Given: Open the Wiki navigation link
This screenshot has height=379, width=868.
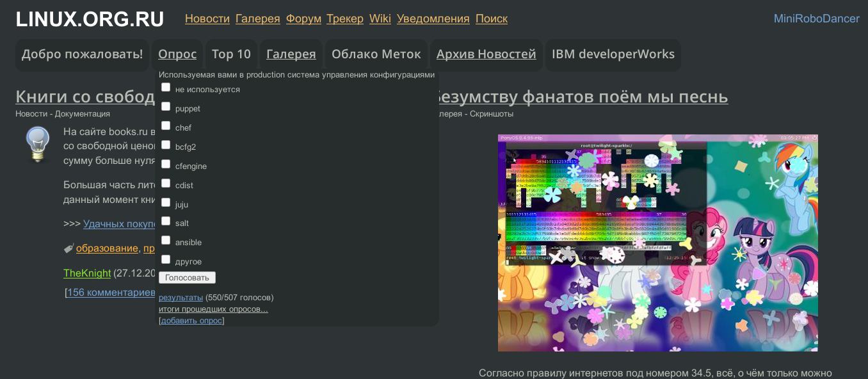Looking at the screenshot, I should [x=380, y=19].
